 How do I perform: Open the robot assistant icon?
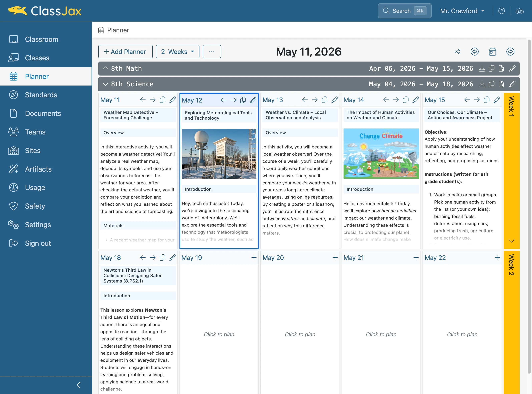[519, 11]
